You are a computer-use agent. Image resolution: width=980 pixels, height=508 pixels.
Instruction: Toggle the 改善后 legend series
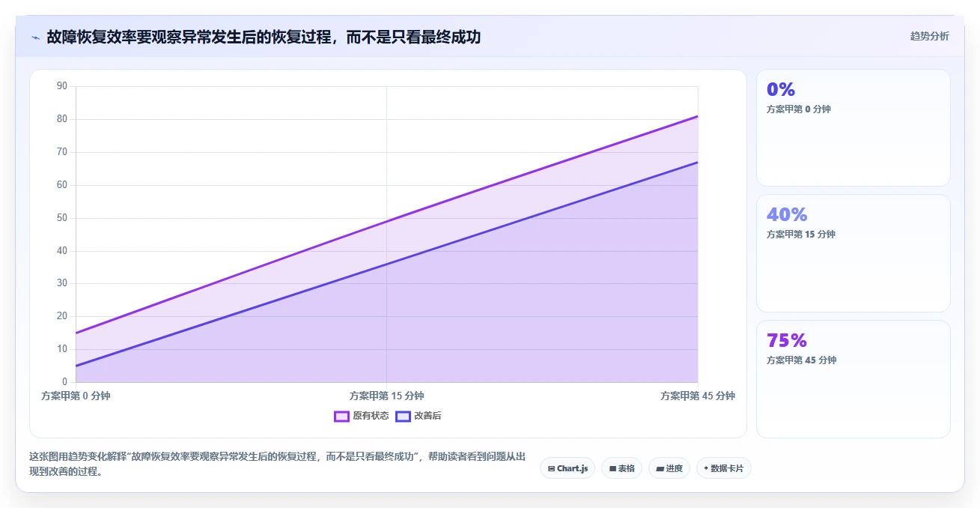click(419, 416)
